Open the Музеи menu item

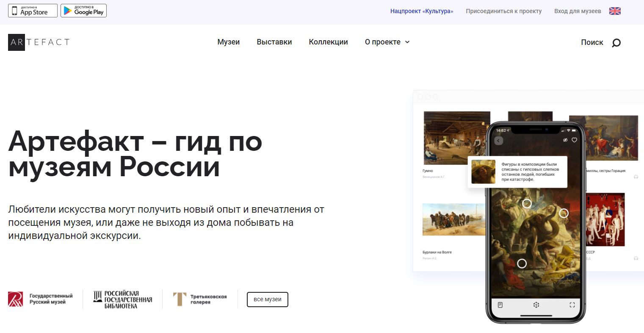point(229,42)
